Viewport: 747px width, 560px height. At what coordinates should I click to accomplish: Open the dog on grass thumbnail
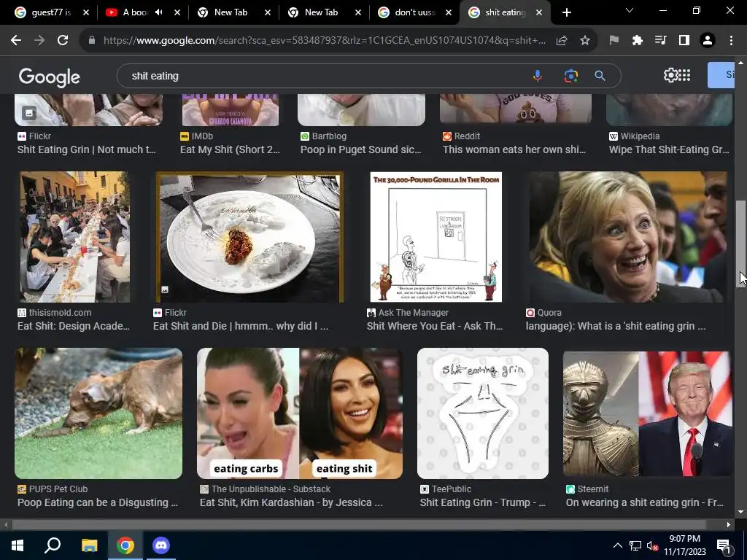pos(98,413)
